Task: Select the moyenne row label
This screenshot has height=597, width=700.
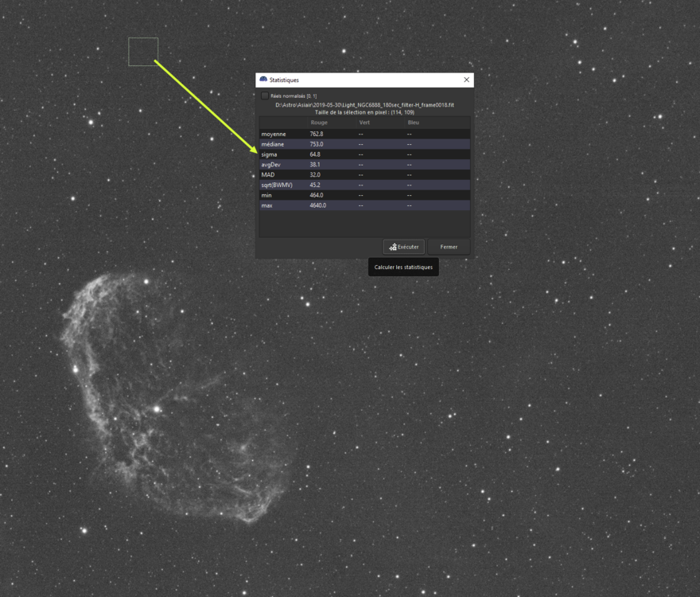Action: coord(273,134)
